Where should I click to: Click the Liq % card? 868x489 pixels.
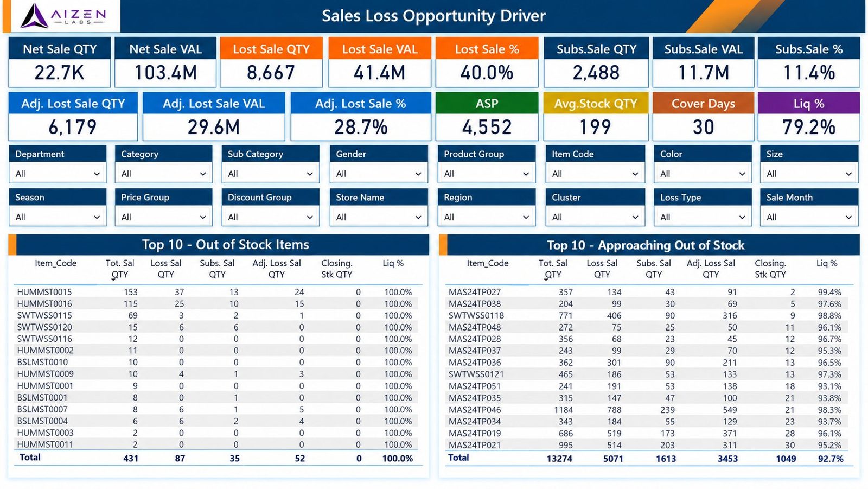[809, 116]
